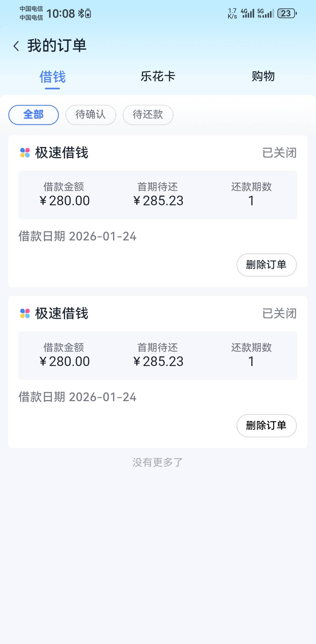The image size is (316, 644).
Task: Open the 购物 tab
Action: pyautogui.click(x=263, y=76)
